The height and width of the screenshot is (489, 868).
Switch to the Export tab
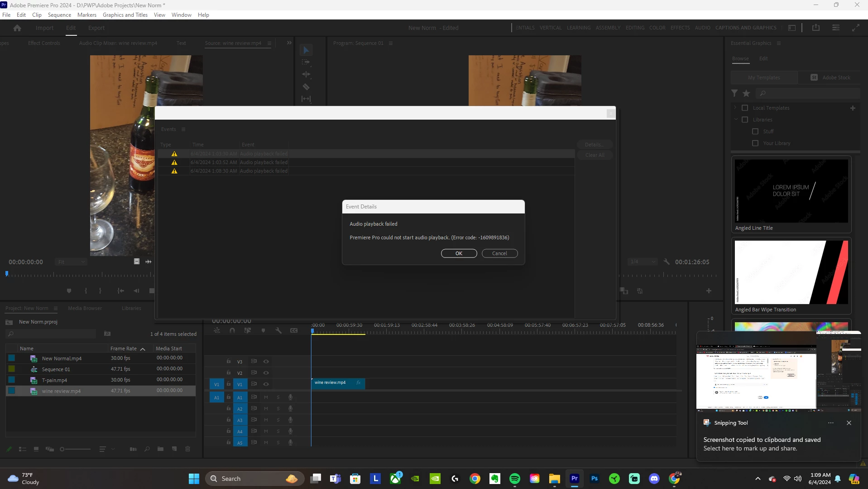(96, 28)
